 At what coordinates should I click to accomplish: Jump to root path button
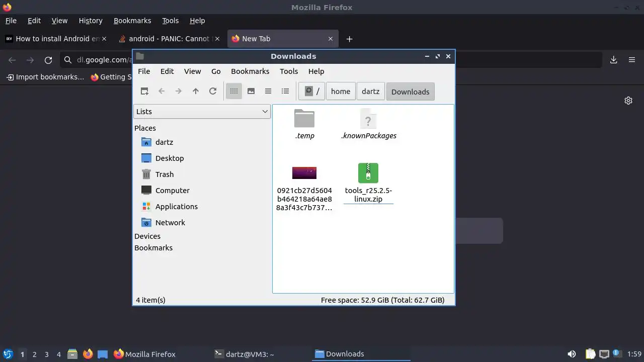click(x=312, y=92)
